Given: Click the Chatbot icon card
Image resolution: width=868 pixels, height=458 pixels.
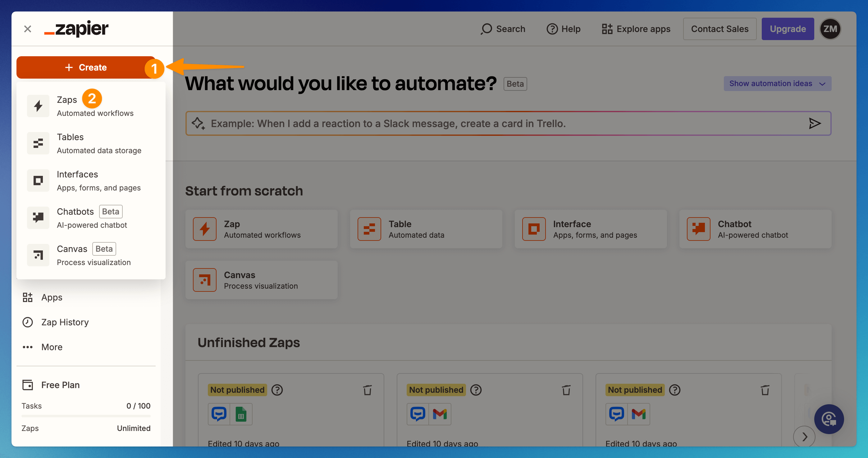Looking at the screenshot, I should coord(698,229).
